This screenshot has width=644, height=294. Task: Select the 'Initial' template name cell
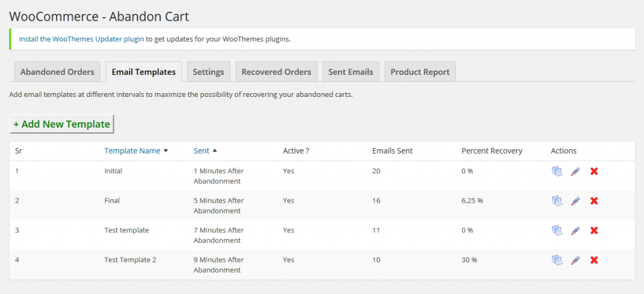click(113, 171)
